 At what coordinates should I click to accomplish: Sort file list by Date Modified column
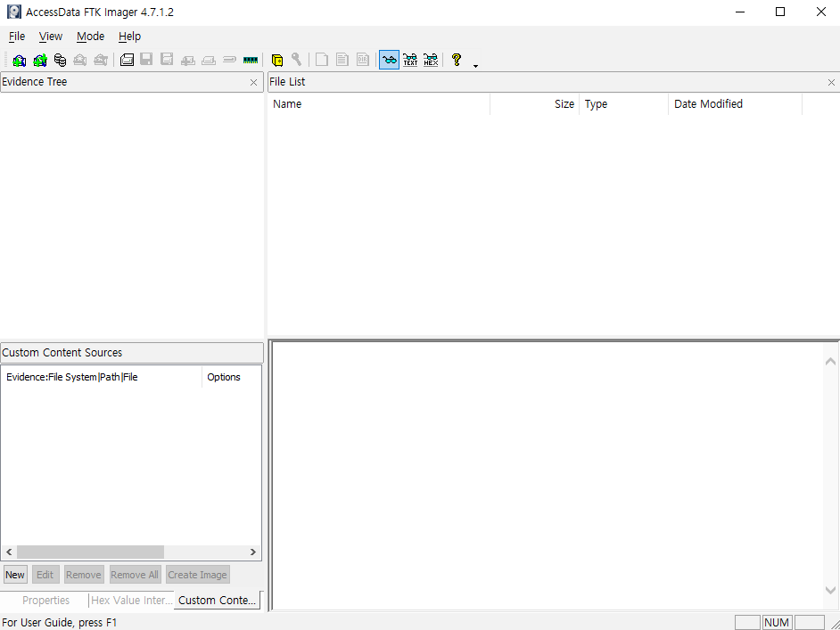point(735,104)
